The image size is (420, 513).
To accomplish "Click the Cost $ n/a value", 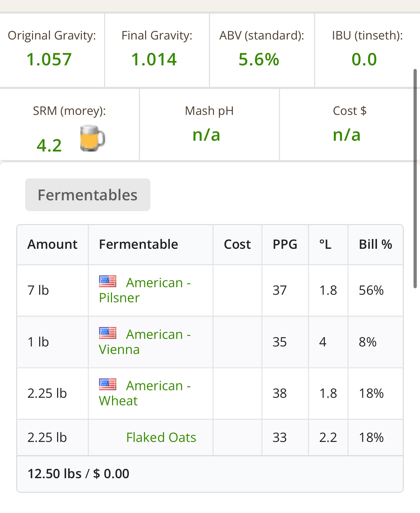I will (346, 135).
